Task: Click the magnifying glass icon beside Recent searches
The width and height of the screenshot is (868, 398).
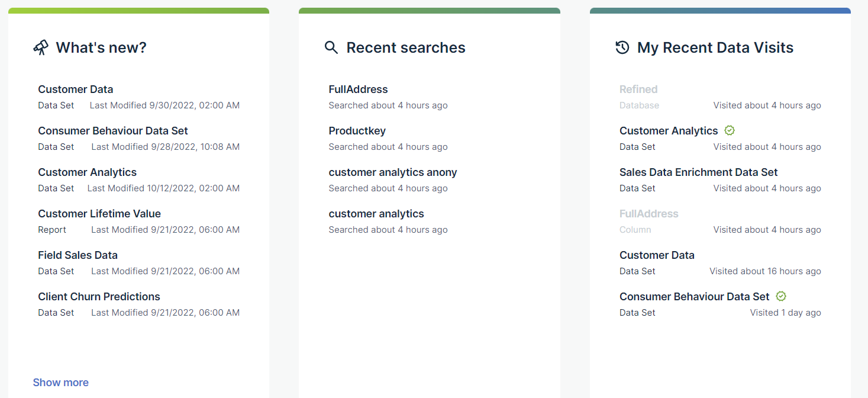Action: point(331,47)
